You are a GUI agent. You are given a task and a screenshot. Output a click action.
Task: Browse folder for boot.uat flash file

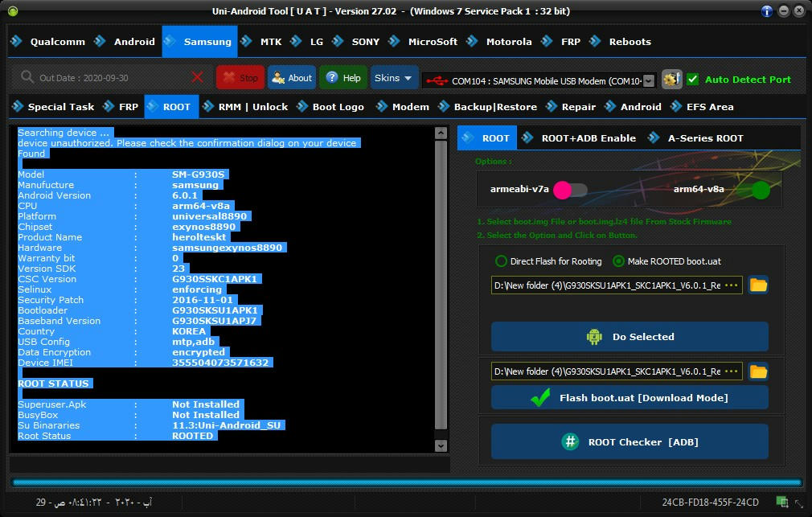758,371
